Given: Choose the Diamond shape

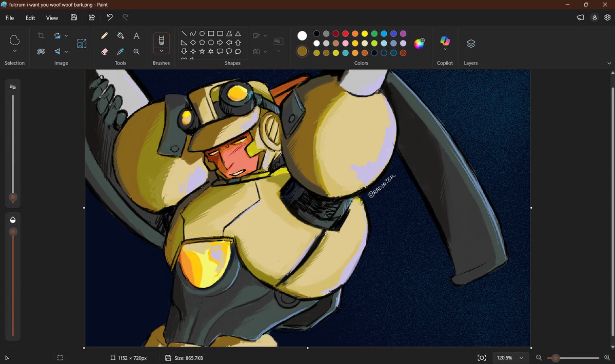Looking at the screenshot, I should pyautogui.click(x=193, y=43).
